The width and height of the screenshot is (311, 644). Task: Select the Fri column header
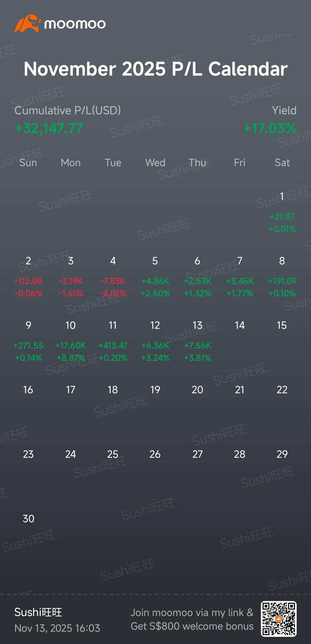tap(240, 163)
